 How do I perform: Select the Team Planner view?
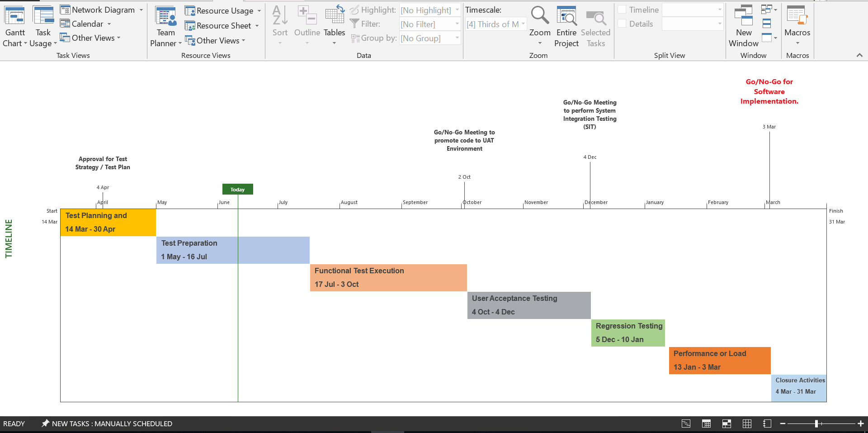[165, 26]
